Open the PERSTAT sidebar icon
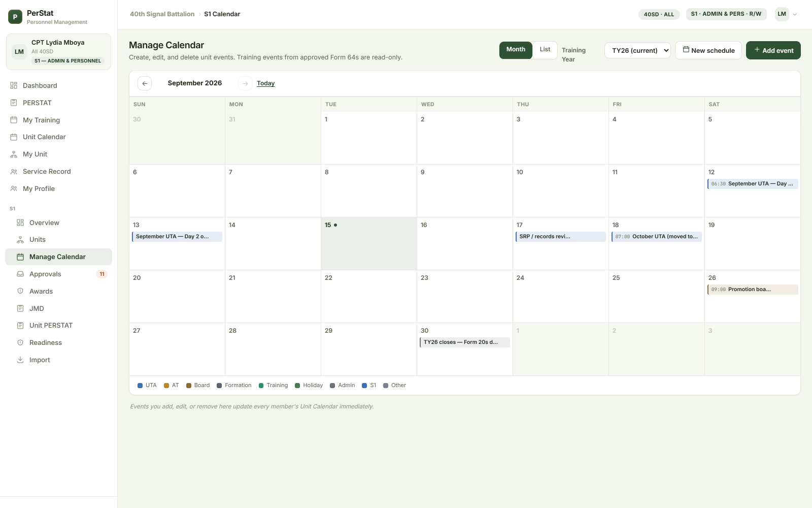 tap(14, 103)
